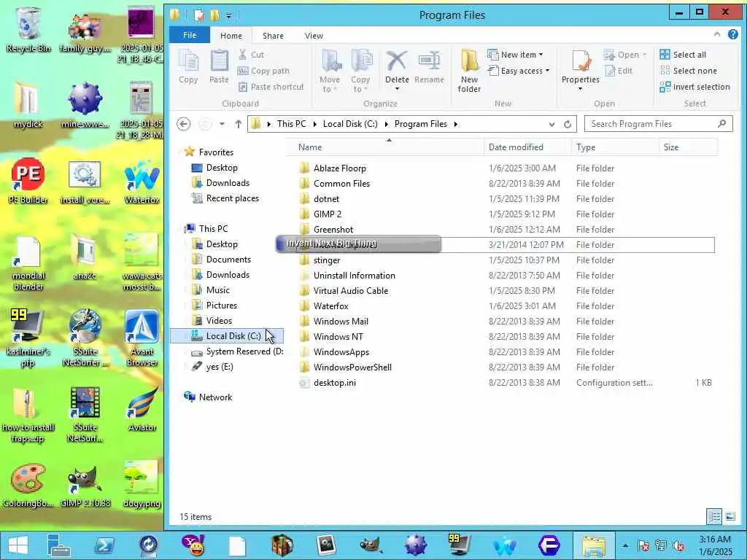This screenshot has height=560, width=747.
Task: Click the Up one level arrow
Action: [x=239, y=124]
